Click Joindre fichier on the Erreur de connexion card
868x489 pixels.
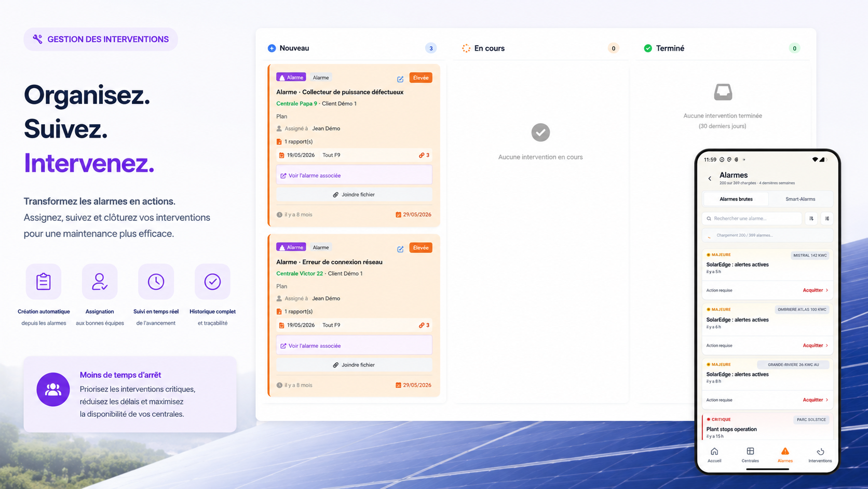coord(354,365)
